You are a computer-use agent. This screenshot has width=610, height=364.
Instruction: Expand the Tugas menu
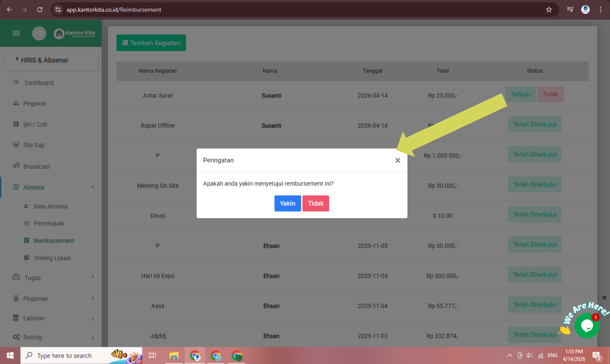pos(93,277)
